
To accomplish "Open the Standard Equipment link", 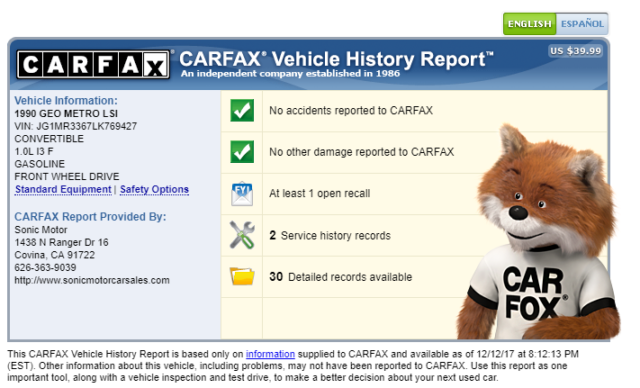I will [x=63, y=189].
